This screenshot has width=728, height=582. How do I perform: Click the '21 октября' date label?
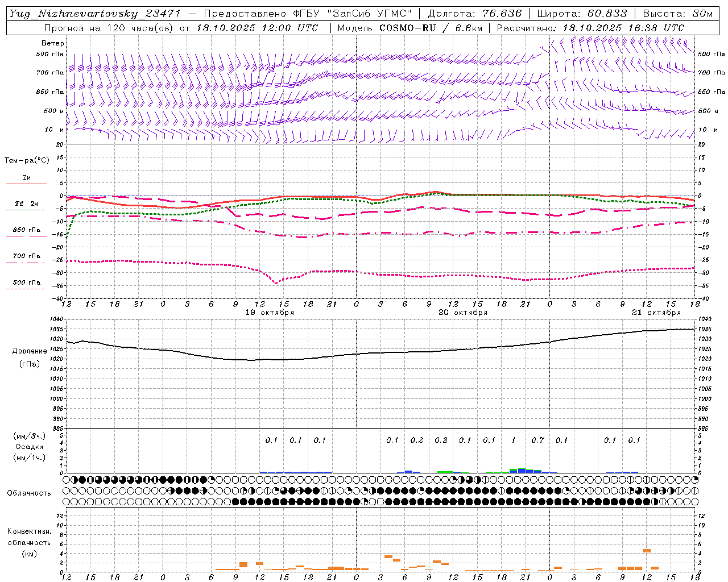click(x=656, y=313)
